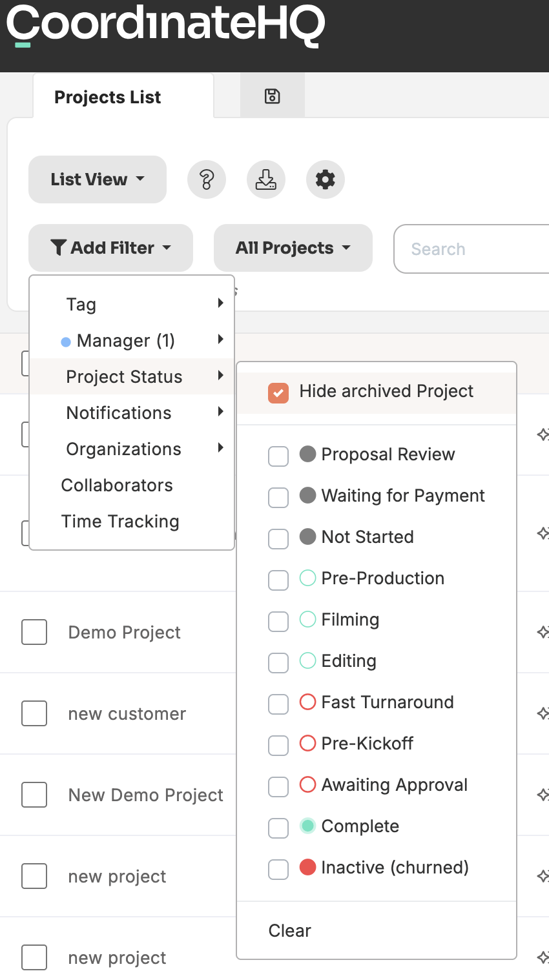This screenshot has height=980, width=549.
Task: Open the help question mark icon
Action: tap(207, 179)
